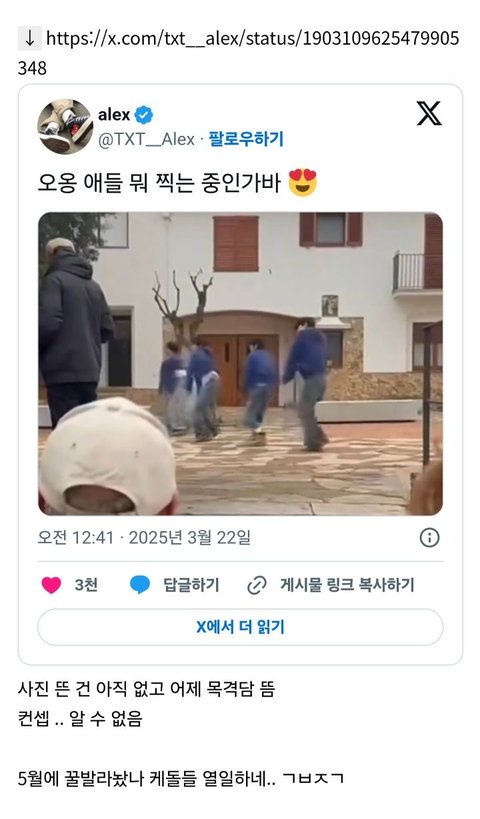Open the x.com/txt__alex status link
480x819 pixels.
[x=238, y=53]
